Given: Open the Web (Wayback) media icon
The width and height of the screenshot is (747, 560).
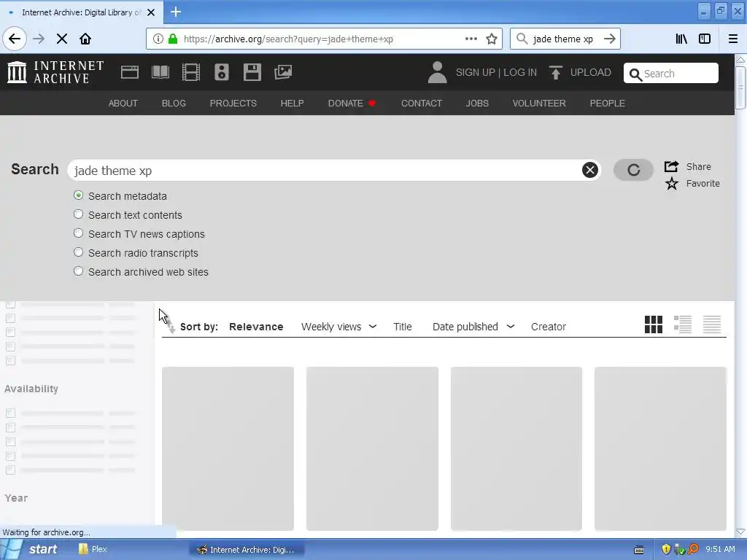Looking at the screenshot, I should click(x=130, y=72).
